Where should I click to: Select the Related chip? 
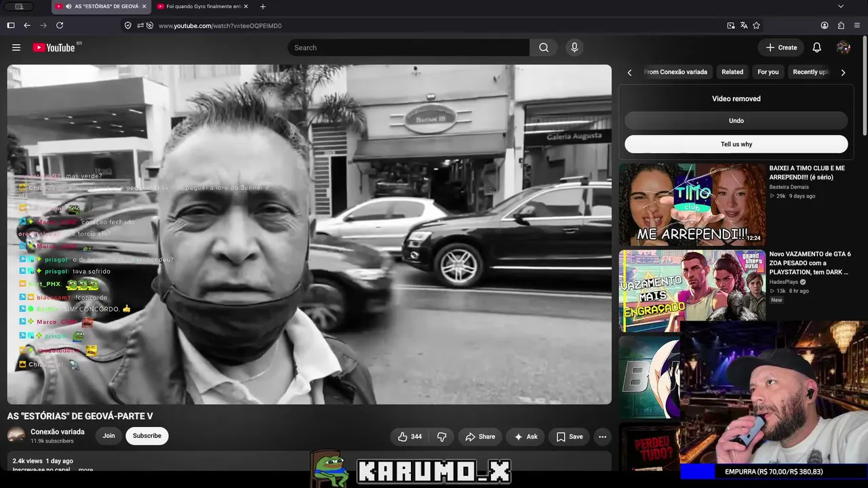pos(732,72)
